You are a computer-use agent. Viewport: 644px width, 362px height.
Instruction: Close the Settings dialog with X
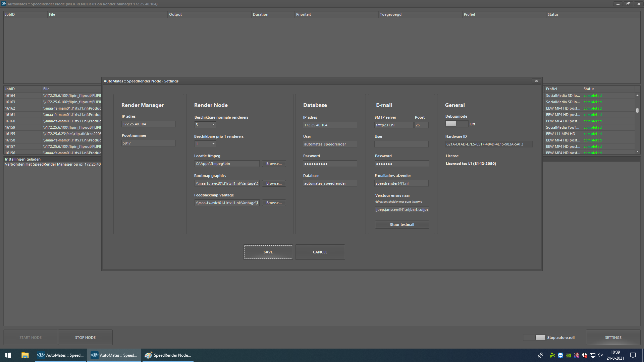[536, 81]
